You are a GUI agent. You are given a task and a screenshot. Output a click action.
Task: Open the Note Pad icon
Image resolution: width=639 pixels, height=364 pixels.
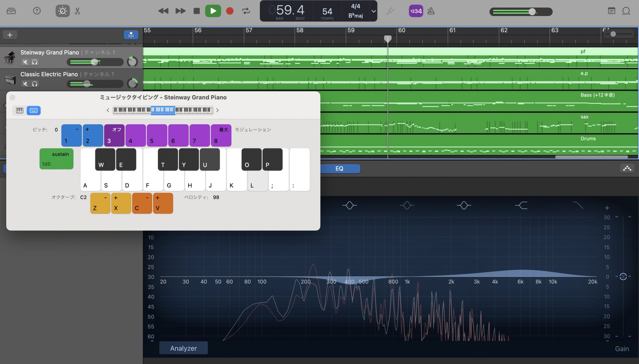[611, 11]
